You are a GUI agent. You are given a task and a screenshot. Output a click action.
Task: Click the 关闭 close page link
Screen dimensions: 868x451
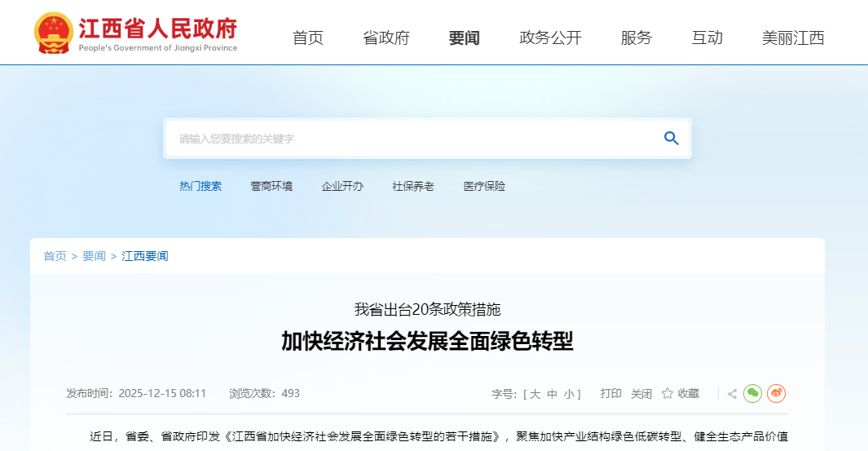click(641, 394)
